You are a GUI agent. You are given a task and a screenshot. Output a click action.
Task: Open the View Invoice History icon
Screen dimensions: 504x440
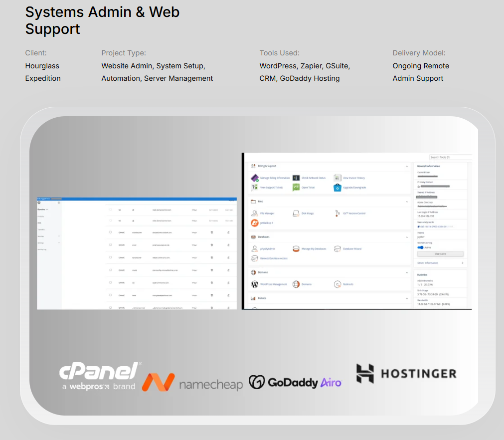pos(337,178)
